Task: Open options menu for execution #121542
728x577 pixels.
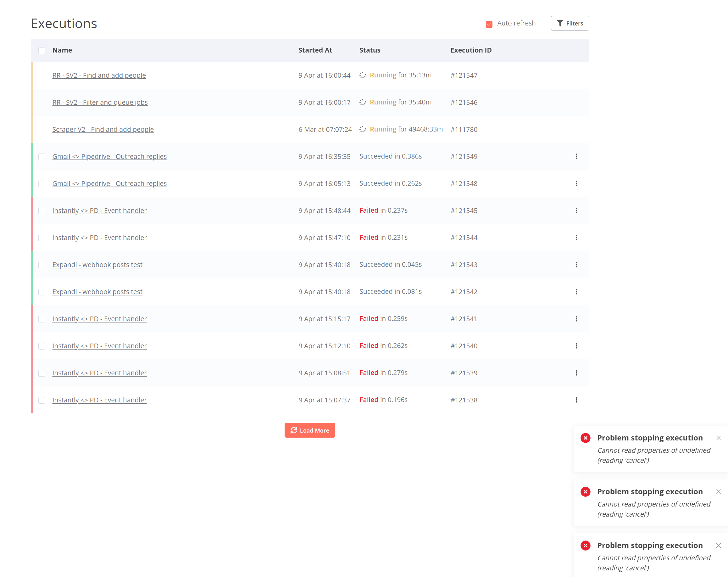Action: pyautogui.click(x=576, y=292)
